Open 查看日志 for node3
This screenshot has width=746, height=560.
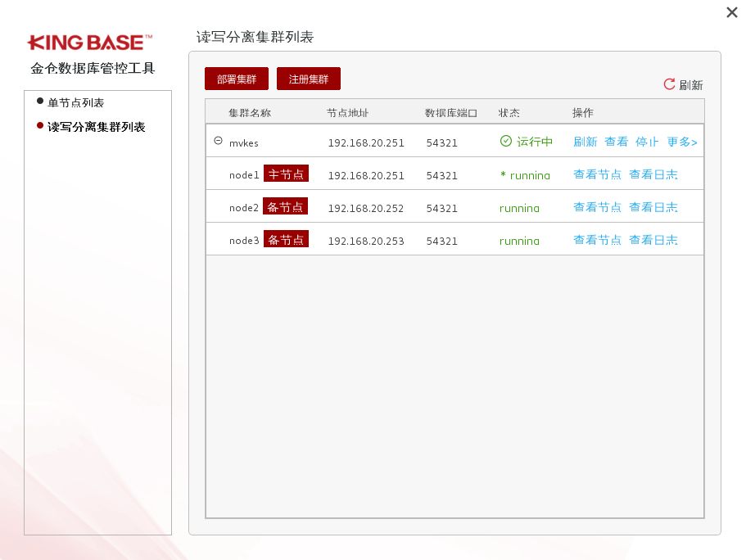coord(653,240)
